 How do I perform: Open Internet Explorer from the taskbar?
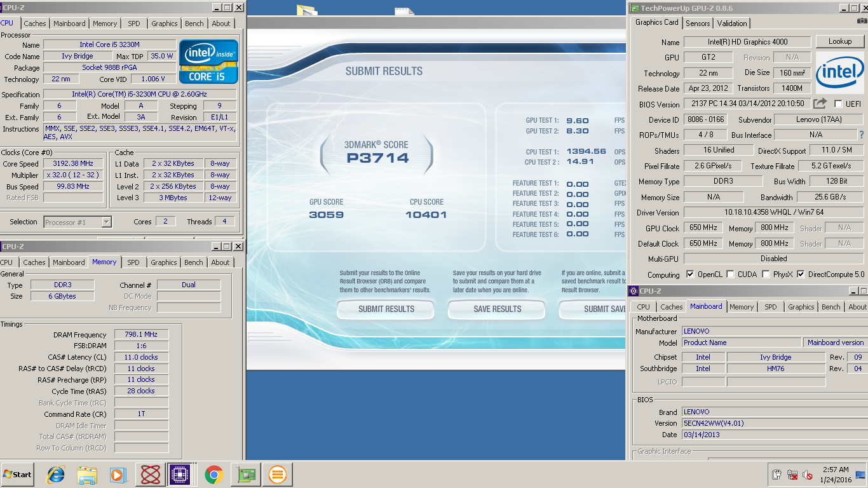(57, 475)
